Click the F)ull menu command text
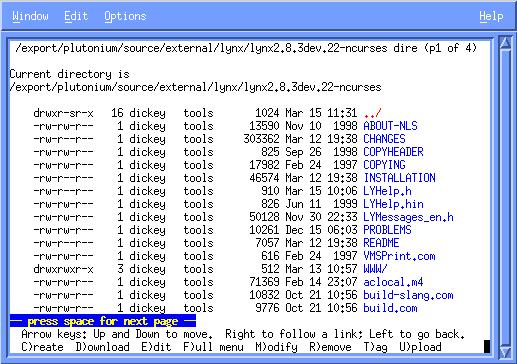Screen dimensions: 517x364 tap(214, 347)
